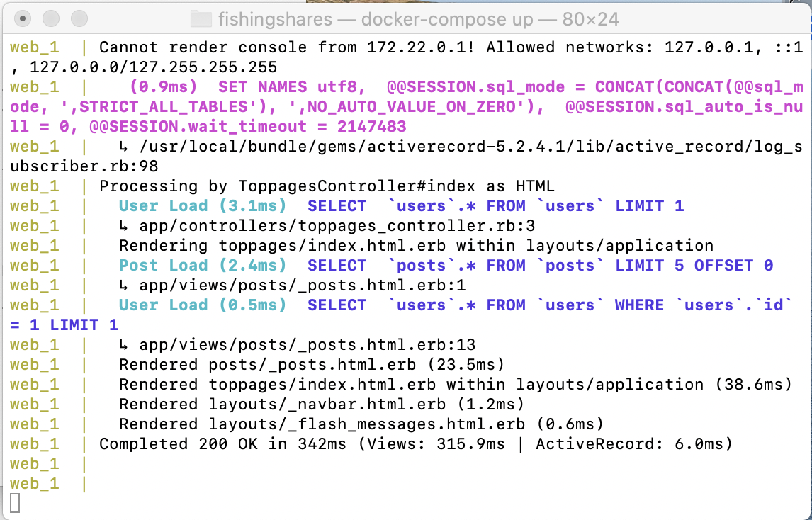Click 'Rendered toppages/index.html.erb' (38.6ms) line
This screenshot has width=812, height=520.
click(x=456, y=384)
